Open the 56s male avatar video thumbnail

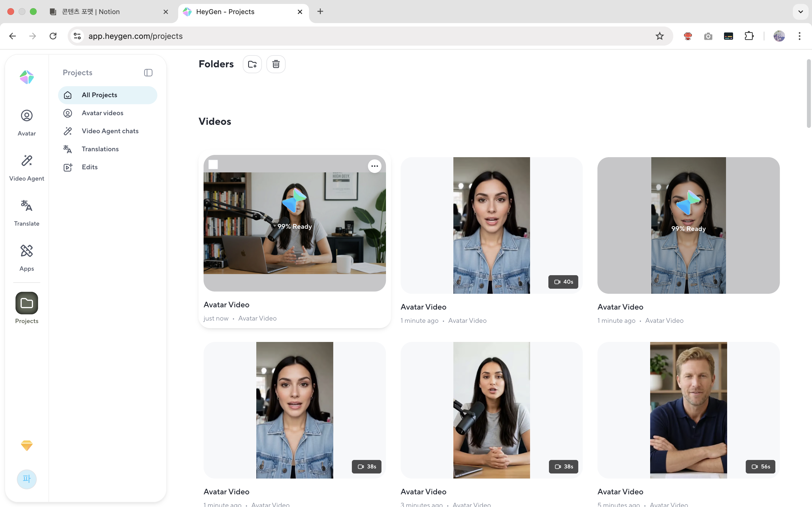pyautogui.click(x=688, y=410)
